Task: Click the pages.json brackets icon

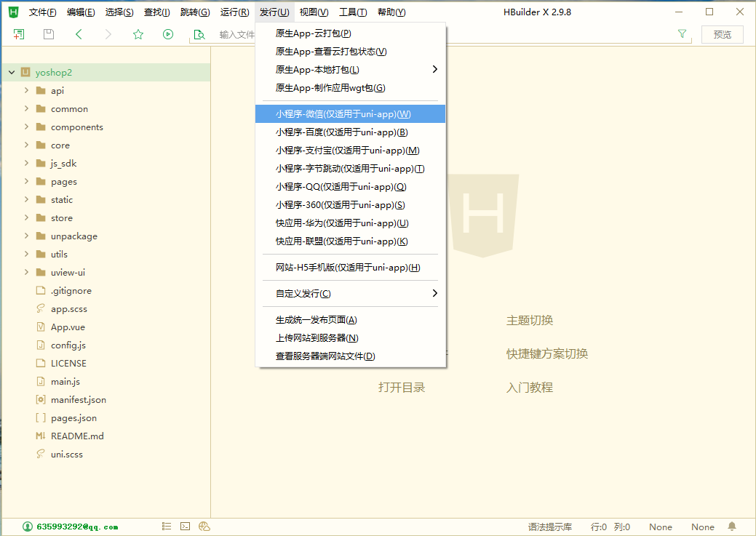Action: point(41,418)
